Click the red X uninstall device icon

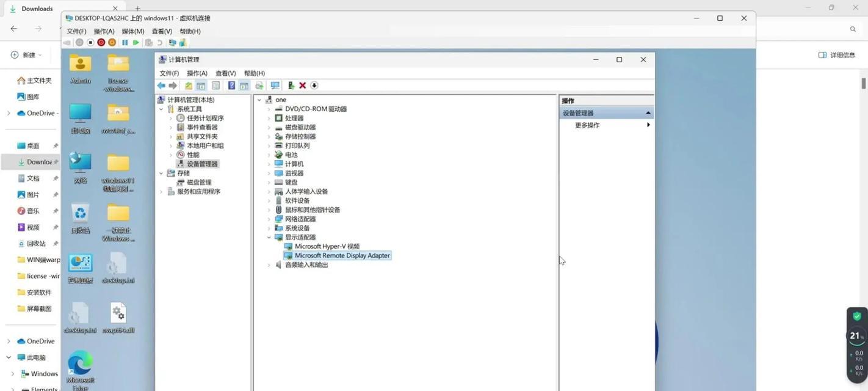pos(302,86)
